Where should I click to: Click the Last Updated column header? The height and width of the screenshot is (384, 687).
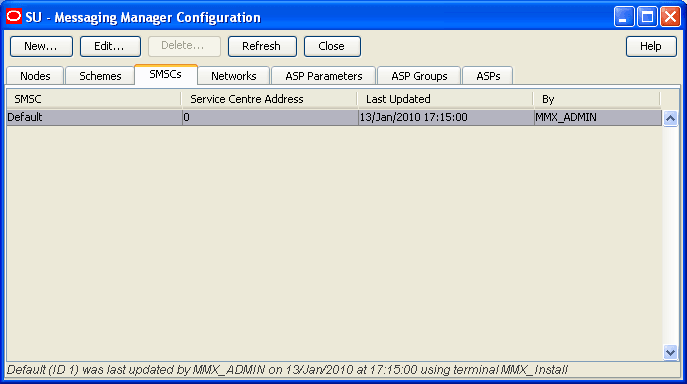(x=446, y=99)
